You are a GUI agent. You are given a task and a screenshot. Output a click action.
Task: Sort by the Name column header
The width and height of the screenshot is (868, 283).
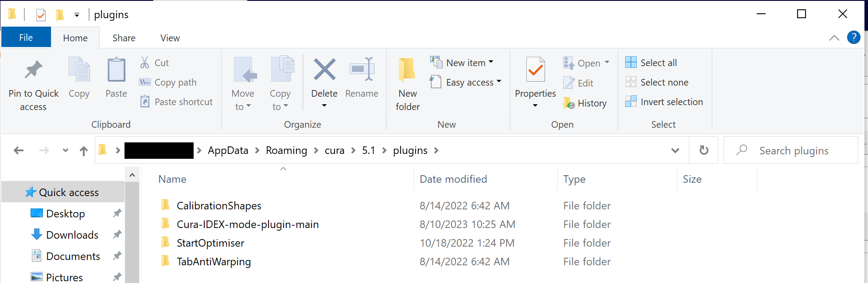[283, 179]
